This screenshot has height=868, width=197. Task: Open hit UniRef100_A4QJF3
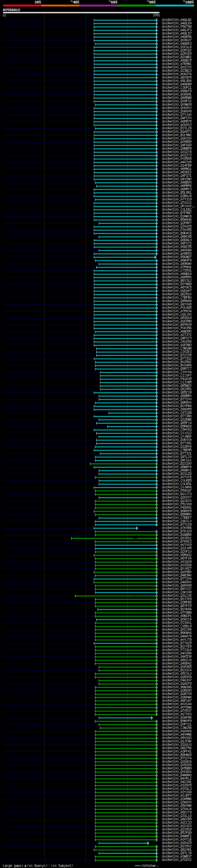pos(177,30)
